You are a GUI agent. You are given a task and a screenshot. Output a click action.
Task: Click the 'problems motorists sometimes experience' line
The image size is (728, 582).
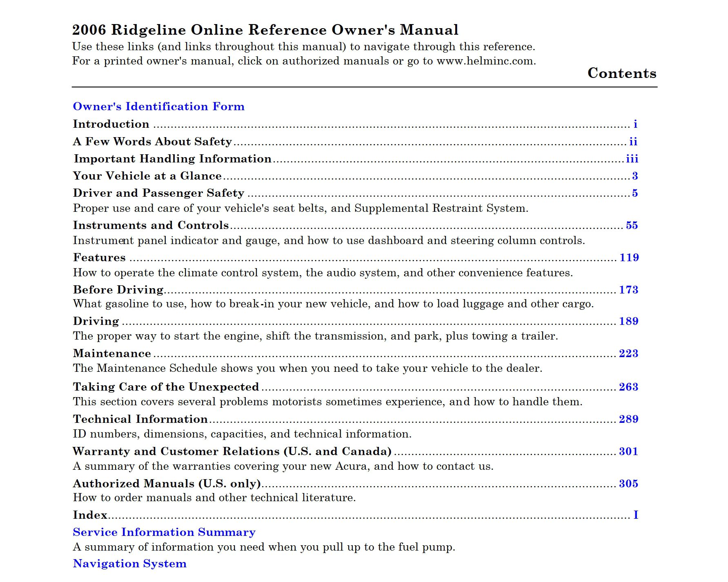coord(327,402)
